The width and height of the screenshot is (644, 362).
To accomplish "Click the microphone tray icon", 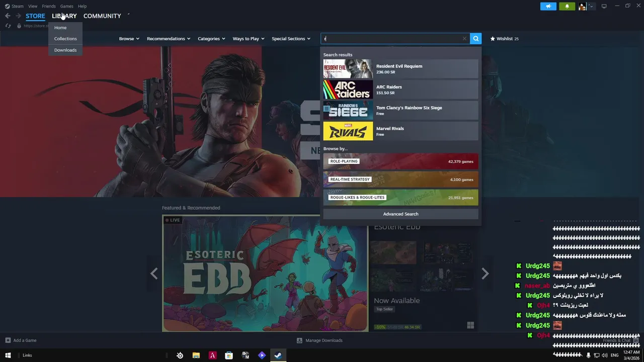I will (588, 355).
